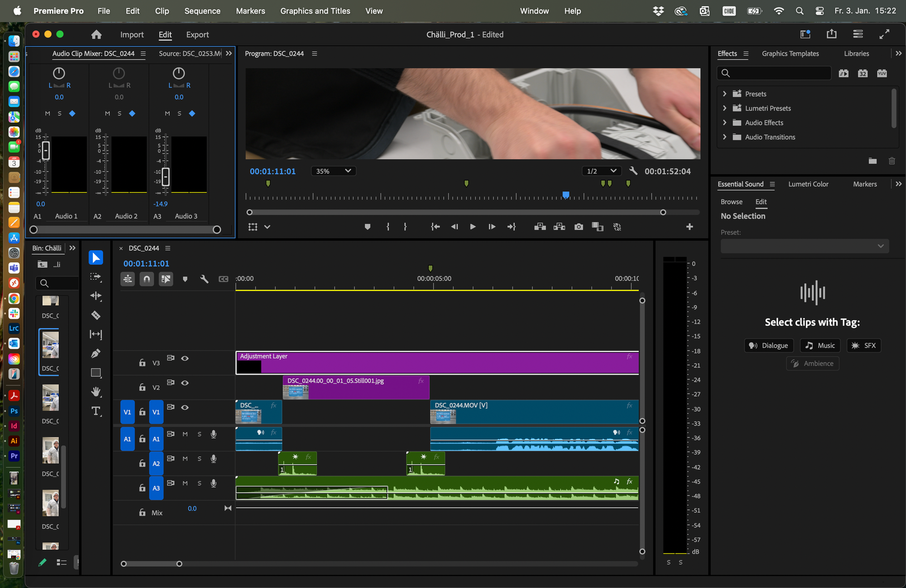Image resolution: width=906 pixels, height=588 pixels.
Task: Toggle V1 track output eye
Action: (185, 407)
